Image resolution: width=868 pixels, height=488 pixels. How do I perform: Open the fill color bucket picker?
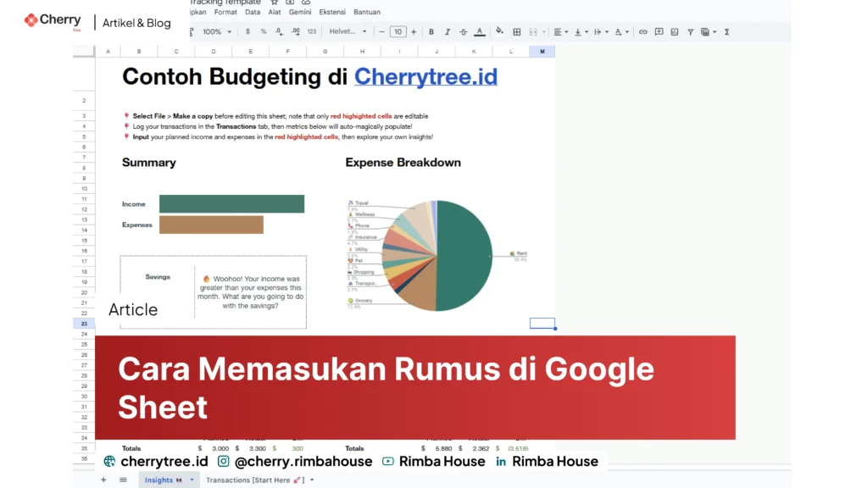[x=499, y=31]
